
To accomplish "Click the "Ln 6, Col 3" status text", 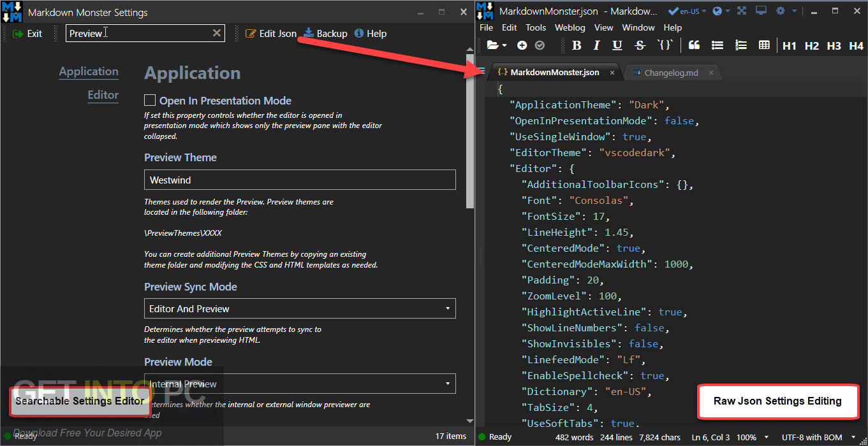I will 709,437.
